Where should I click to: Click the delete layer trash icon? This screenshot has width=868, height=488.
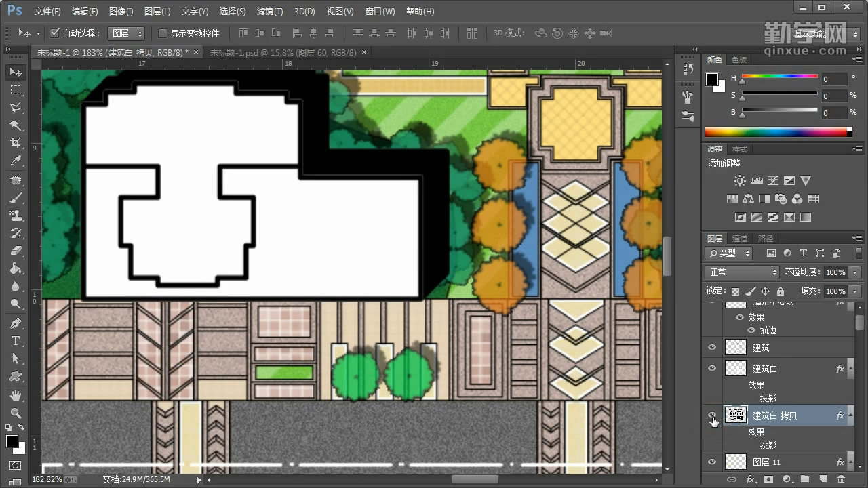[841, 479]
